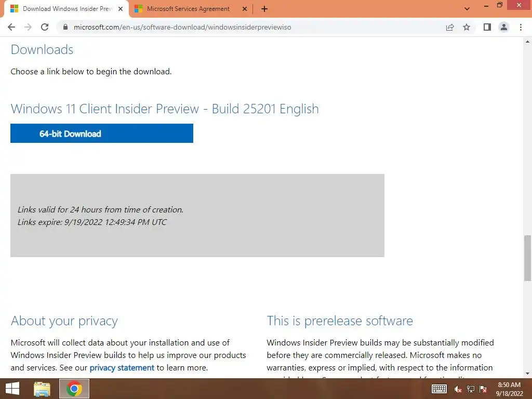Open the taskbar clock and date
Viewport: 532px width, 399px height.
click(509, 389)
